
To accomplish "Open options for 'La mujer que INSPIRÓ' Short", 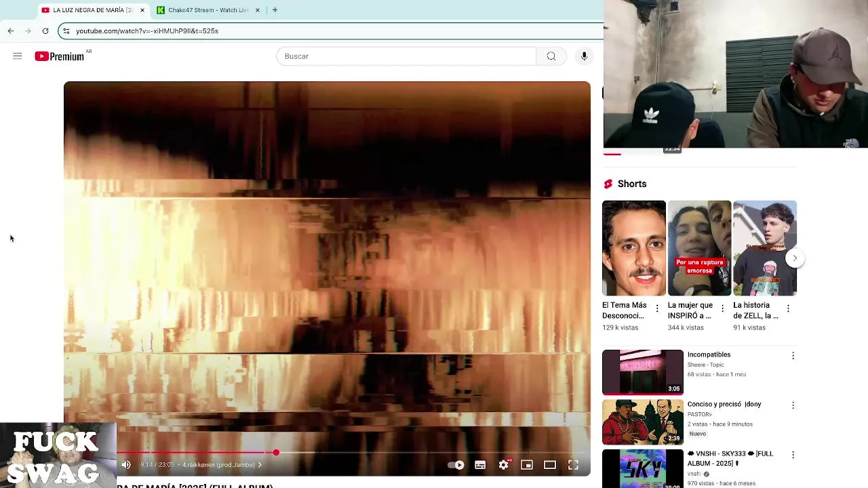I will coord(722,308).
